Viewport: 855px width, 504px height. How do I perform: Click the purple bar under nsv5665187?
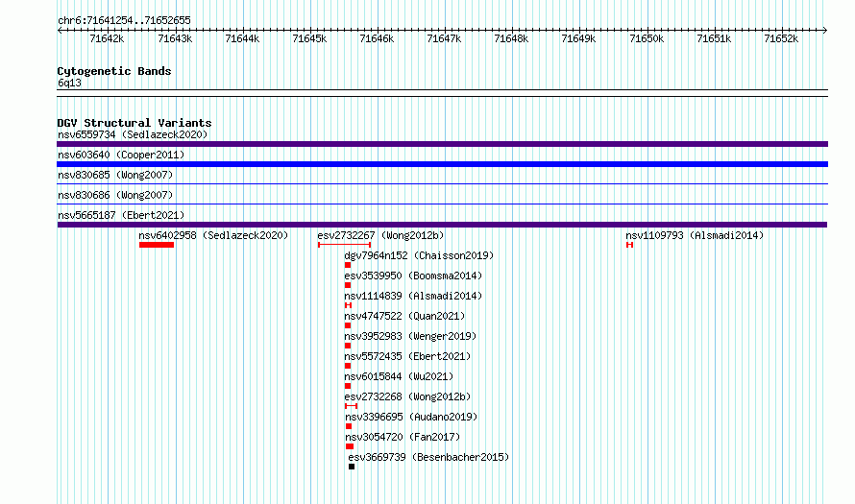(x=442, y=225)
